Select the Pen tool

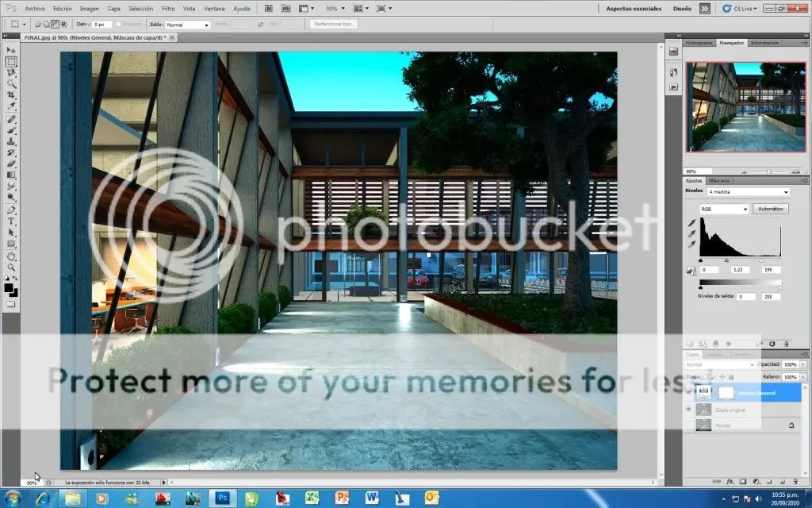[11, 210]
